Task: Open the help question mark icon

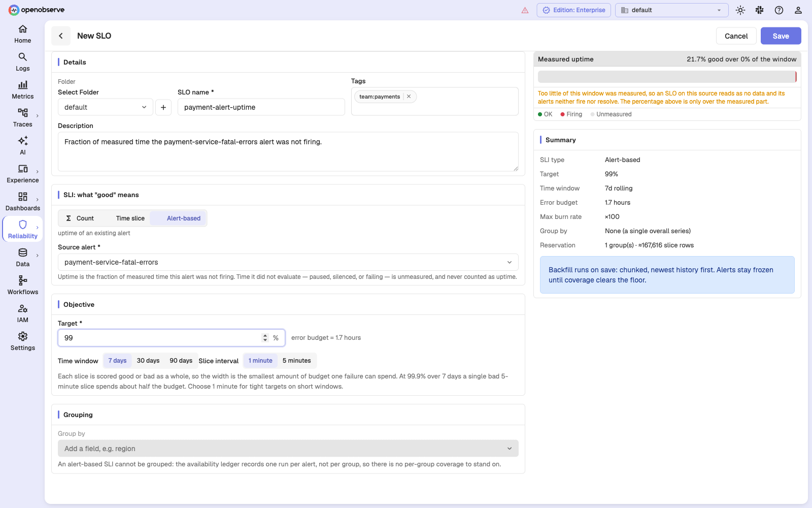Action: (779, 10)
